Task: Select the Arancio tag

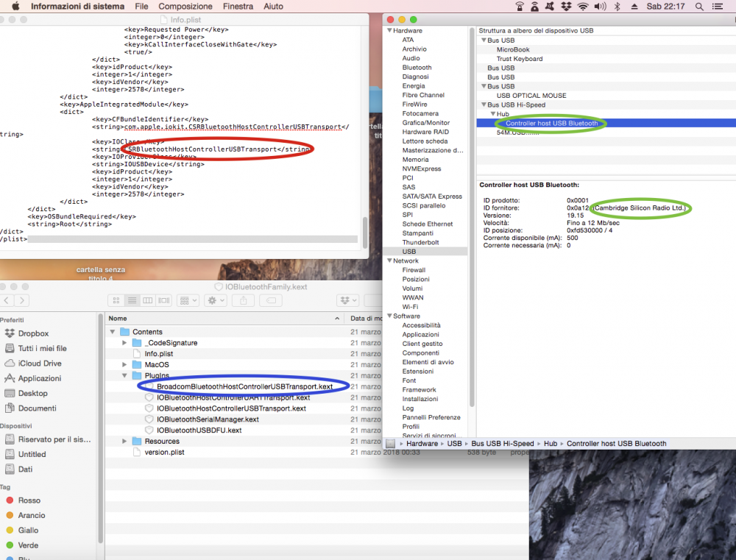Action: (x=32, y=515)
